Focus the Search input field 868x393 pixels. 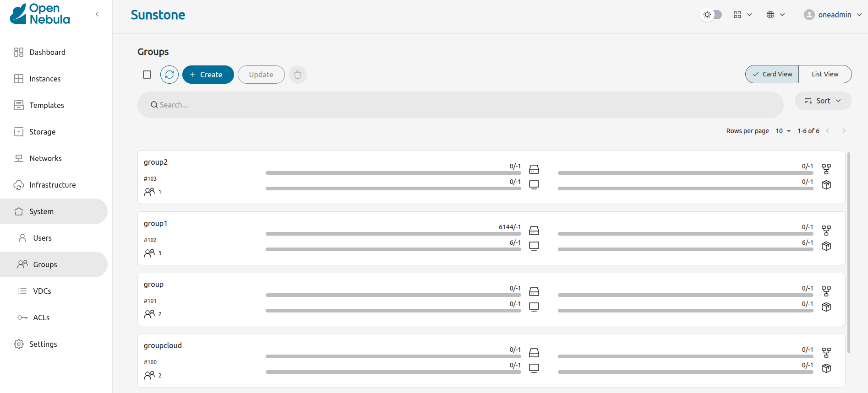click(460, 105)
